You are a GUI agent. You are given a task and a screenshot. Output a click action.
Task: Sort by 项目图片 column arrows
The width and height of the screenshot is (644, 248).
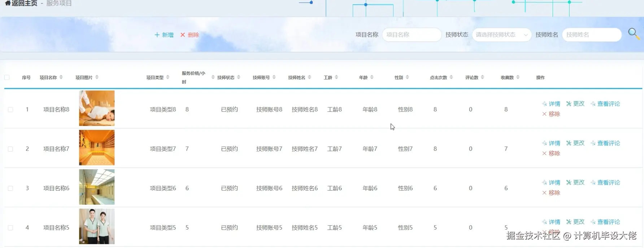[x=97, y=77]
